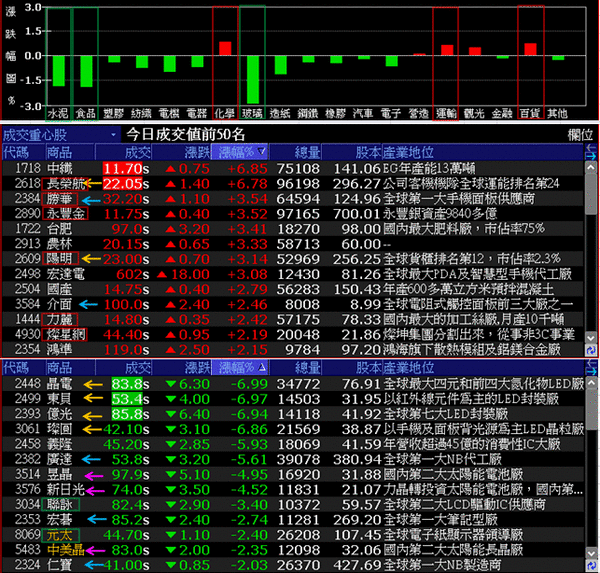Screen dimensions: 600x573
Task: Select stock row 2499 東貝
Action: 293,399
